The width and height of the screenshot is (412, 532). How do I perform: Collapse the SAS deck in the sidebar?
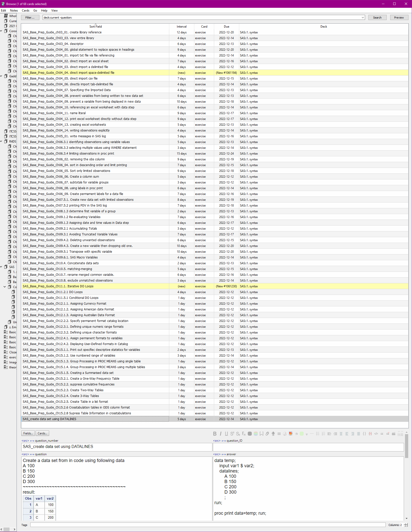click(x=1, y=267)
